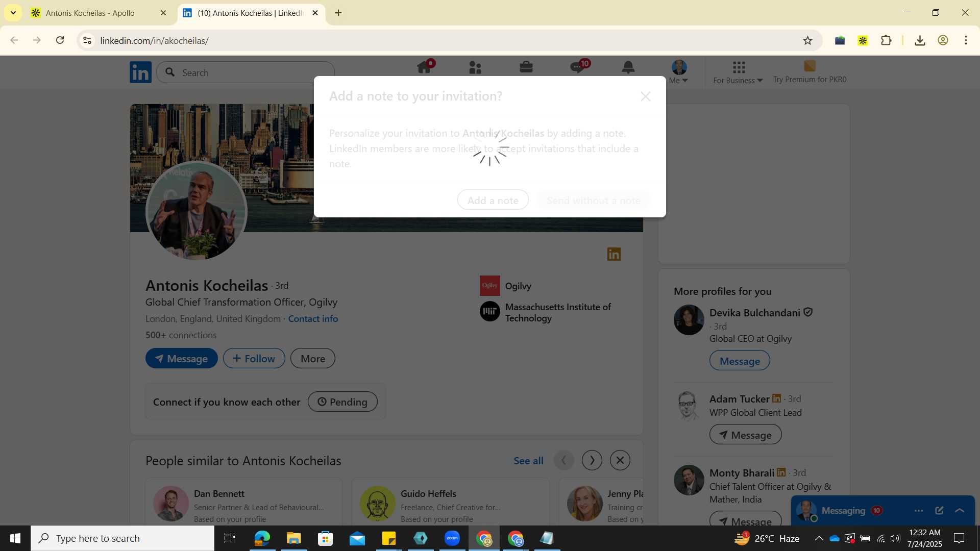The width and height of the screenshot is (980, 551).
Task: Open Zoom from taskbar
Action: (x=452, y=538)
